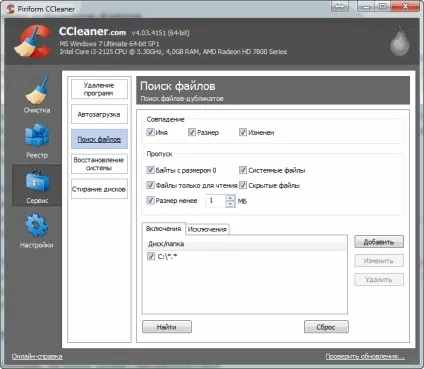Open the Автозагрузка tool
This screenshot has width=424, height=369.
(x=99, y=114)
